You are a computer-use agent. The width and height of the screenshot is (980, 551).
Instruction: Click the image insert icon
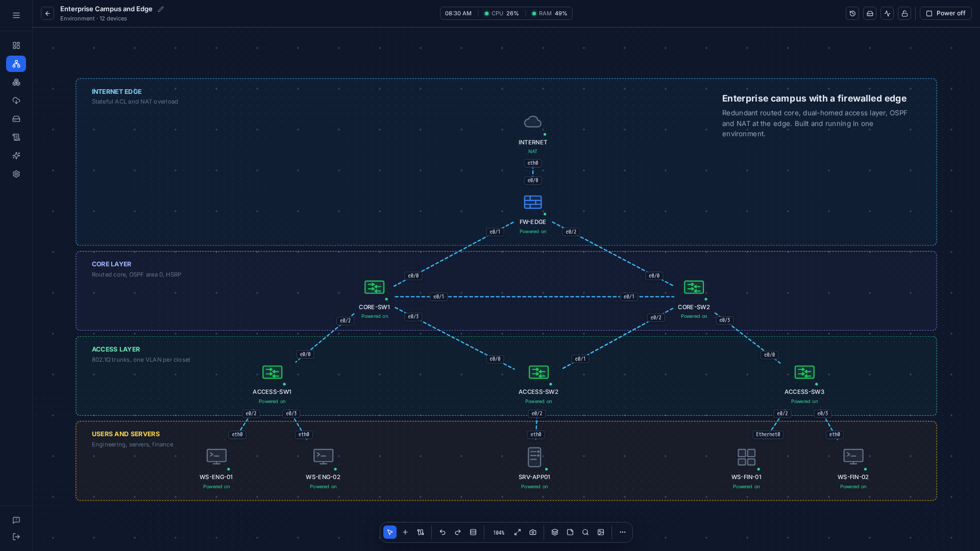tap(601, 532)
